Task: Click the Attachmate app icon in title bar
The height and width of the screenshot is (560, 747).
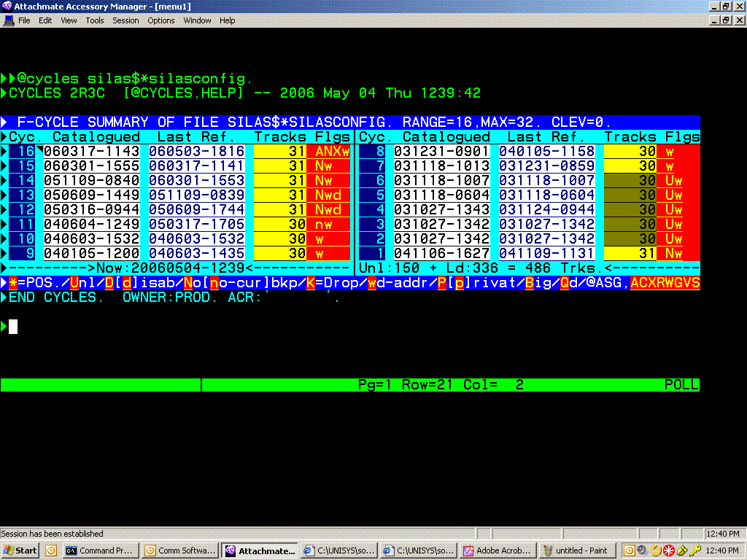Action: pyautogui.click(x=7, y=7)
